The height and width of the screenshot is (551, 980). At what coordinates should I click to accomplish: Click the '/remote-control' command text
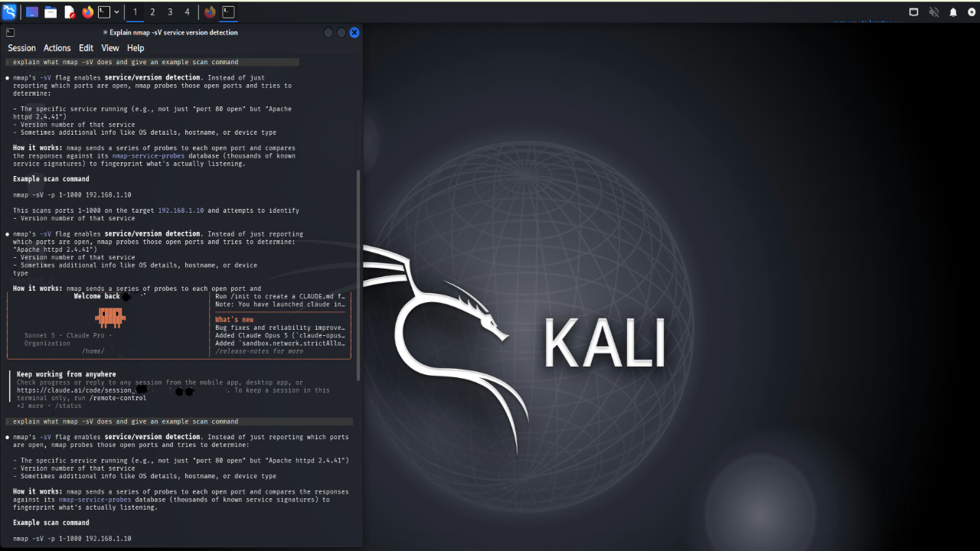pyautogui.click(x=118, y=398)
